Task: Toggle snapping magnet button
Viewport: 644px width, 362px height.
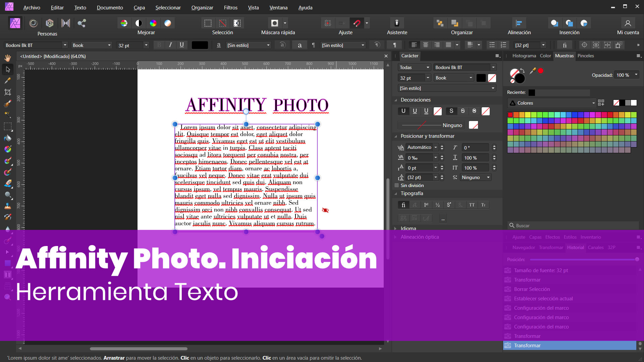Action: [x=357, y=23]
